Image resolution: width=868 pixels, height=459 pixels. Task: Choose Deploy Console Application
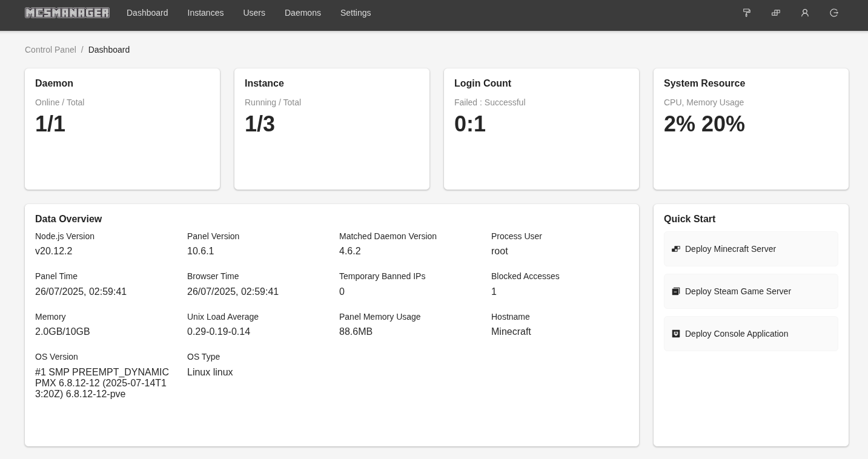click(751, 334)
